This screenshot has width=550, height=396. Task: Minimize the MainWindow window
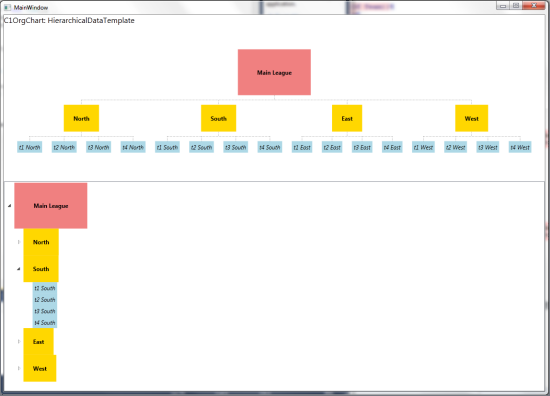point(503,6)
